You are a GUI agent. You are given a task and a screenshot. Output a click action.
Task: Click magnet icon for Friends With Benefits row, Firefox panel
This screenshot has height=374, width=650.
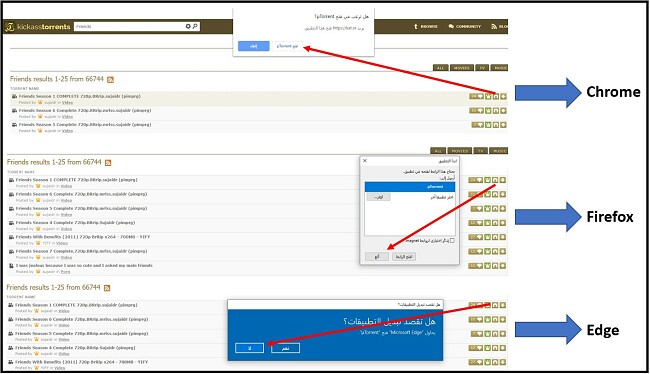tap(495, 237)
